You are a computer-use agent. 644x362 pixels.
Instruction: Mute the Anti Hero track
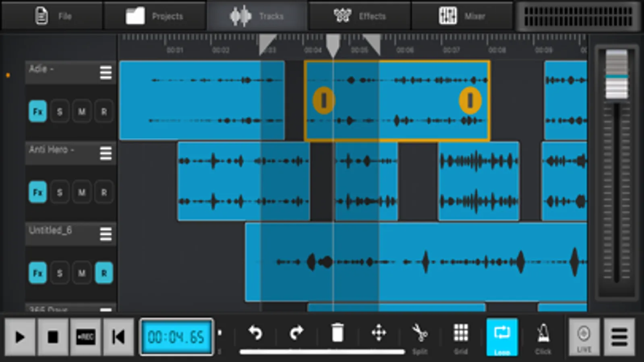pyautogui.click(x=82, y=192)
